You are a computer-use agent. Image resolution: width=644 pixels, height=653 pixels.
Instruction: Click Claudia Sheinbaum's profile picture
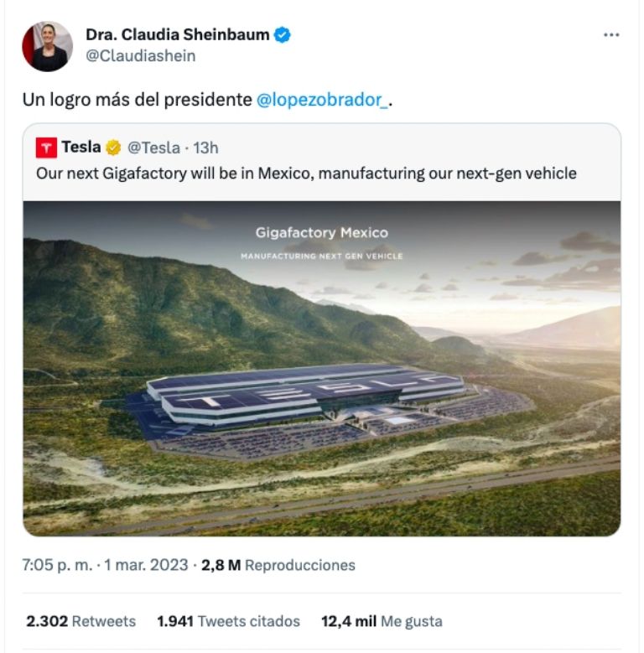click(x=47, y=46)
